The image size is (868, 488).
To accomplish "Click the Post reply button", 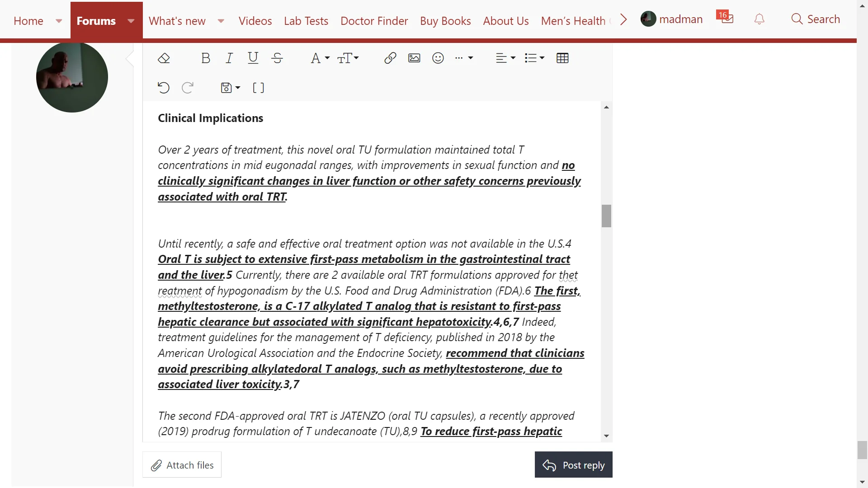I will pos(573,465).
